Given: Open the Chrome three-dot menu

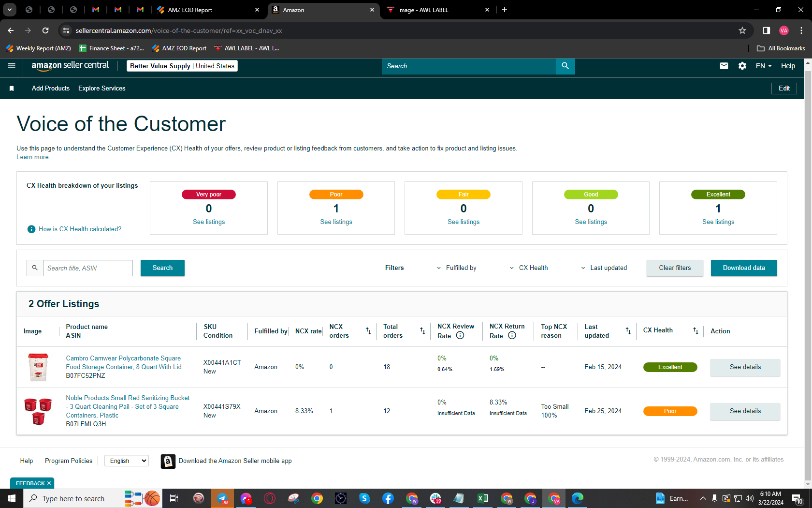Looking at the screenshot, I should (x=801, y=30).
